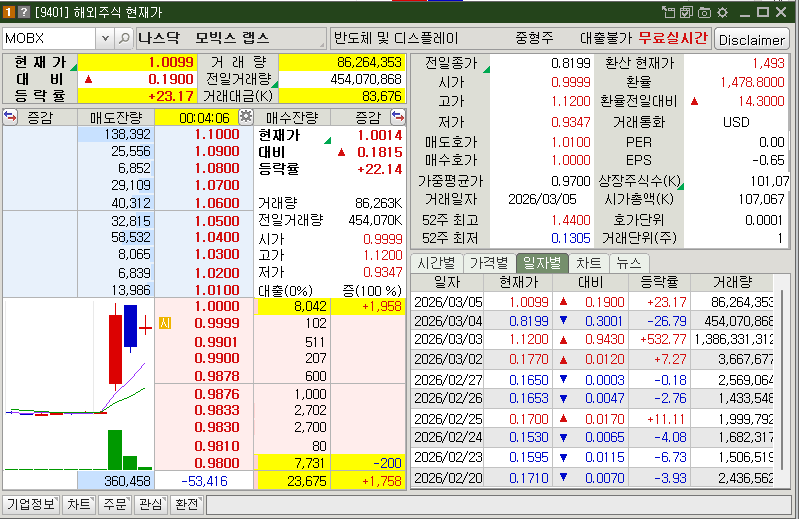Click bid price 0.9901 in order book

[217, 342]
